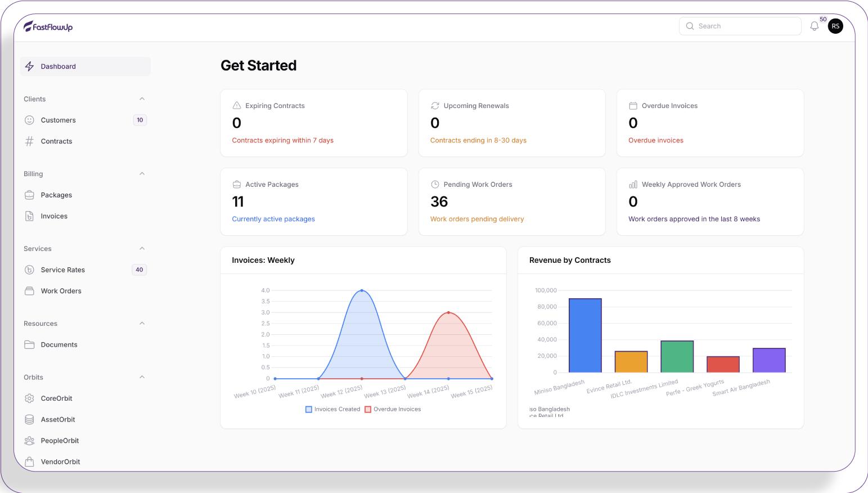Open the RS user avatar menu
The height and width of the screenshot is (493, 868).
point(835,26)
